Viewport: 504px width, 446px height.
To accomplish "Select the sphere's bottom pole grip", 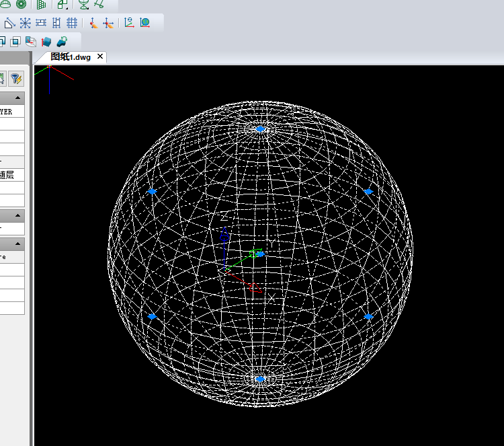I will coord(260,379).
